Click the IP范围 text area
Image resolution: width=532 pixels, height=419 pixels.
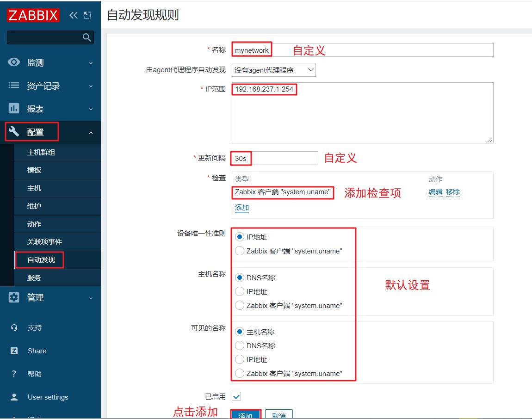[x=362, y=113]
